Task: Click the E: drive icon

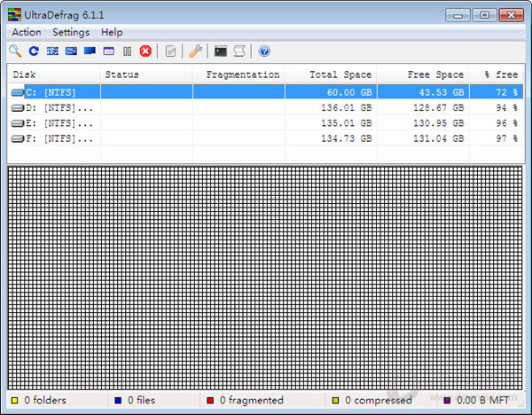Action: 18,123
